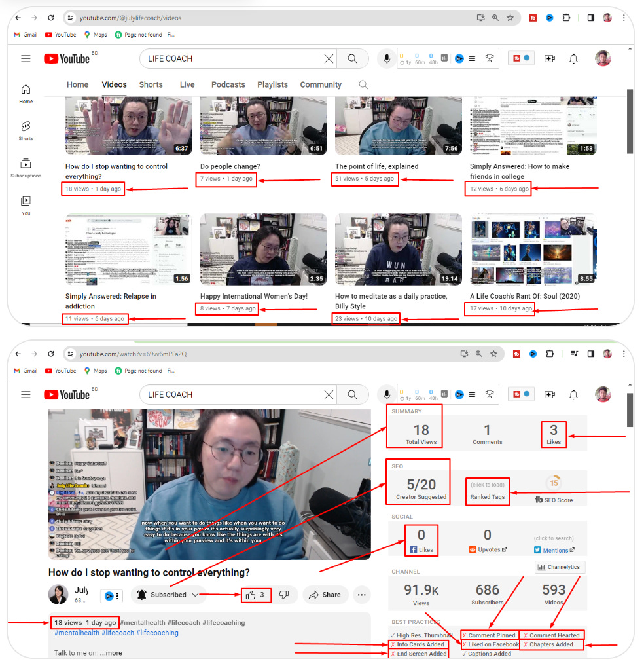Open Extensions puzzle icon in top browser window
Screen dimensions: 644x668
click(566, 18)
